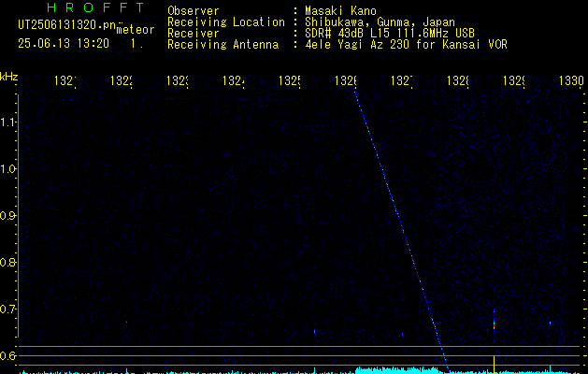The image size is (588, 374).
Task: Click the 1328 time axis label
Action: pyautogui.click(x=458, y=81)
